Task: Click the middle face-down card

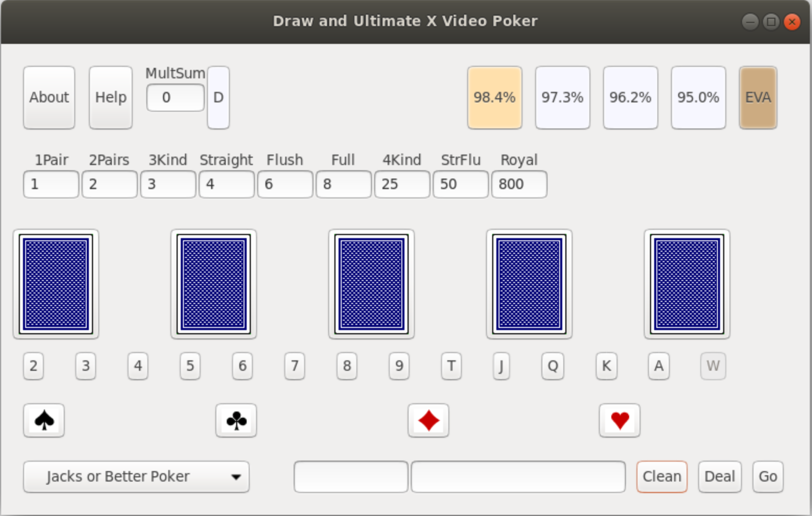Action: [372, 284]
